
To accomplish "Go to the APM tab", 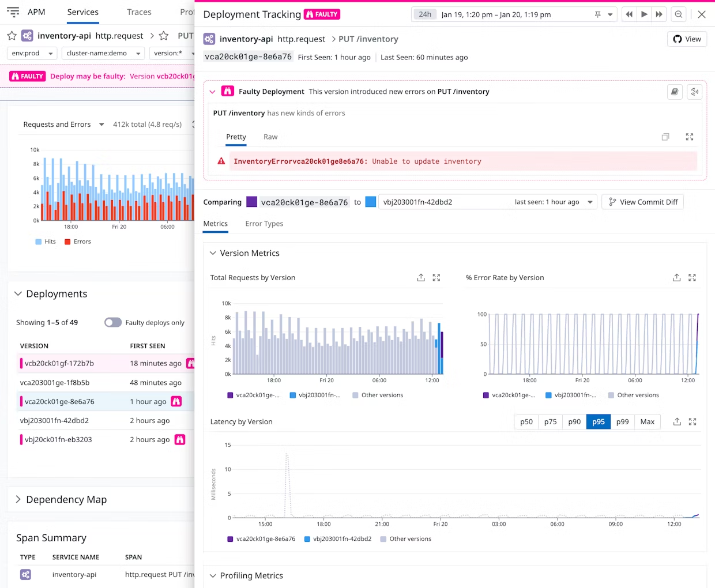I will pyautogui.click(x=36, y=12).
